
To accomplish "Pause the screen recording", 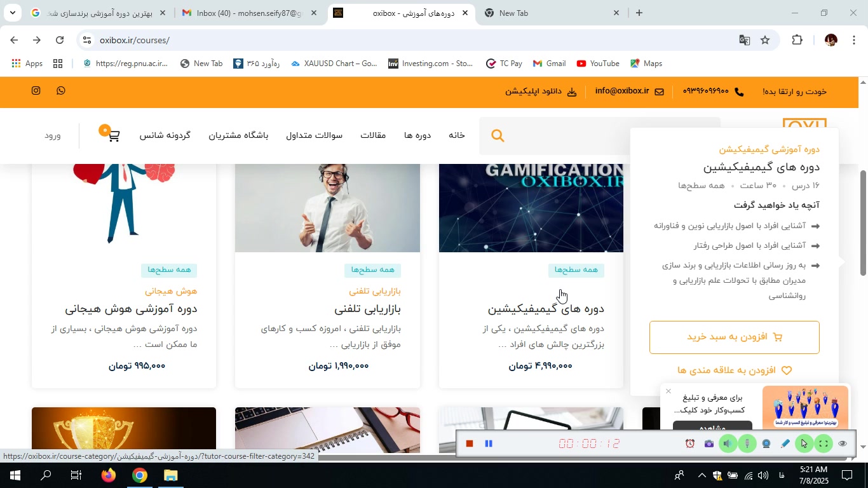I will click(x=489, y=444).
